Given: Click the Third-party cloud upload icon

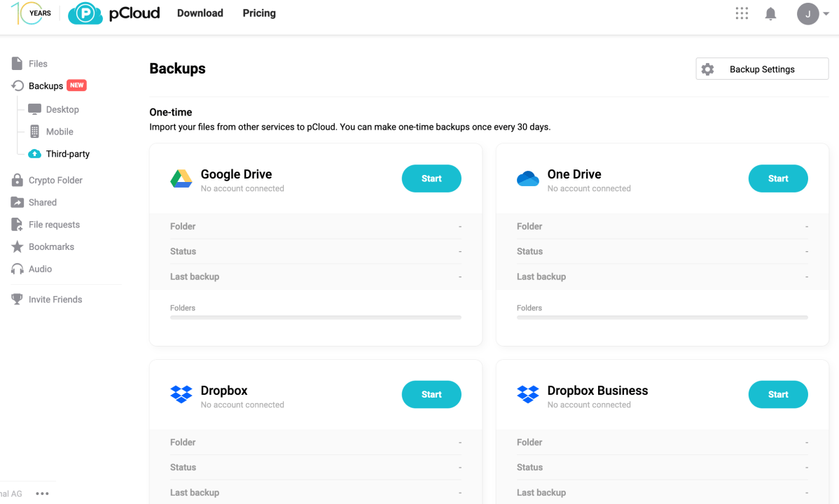Looking at the screenshot, I should (35, 153).
